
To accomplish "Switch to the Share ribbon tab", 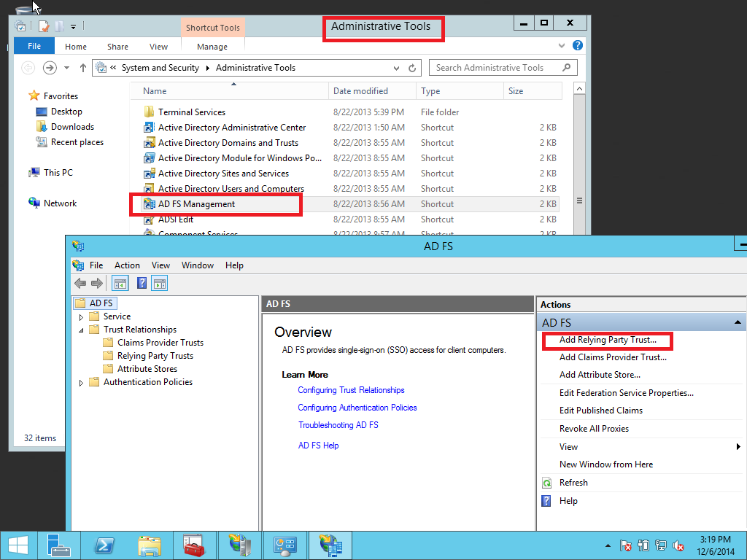I will (117, 47).
